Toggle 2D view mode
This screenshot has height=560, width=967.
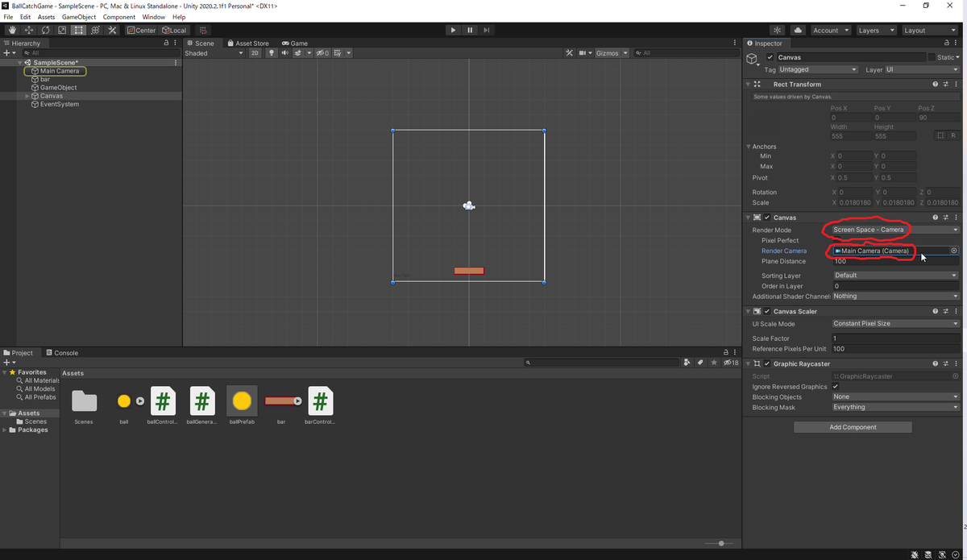pyautogui.click(x=255, y=53)
